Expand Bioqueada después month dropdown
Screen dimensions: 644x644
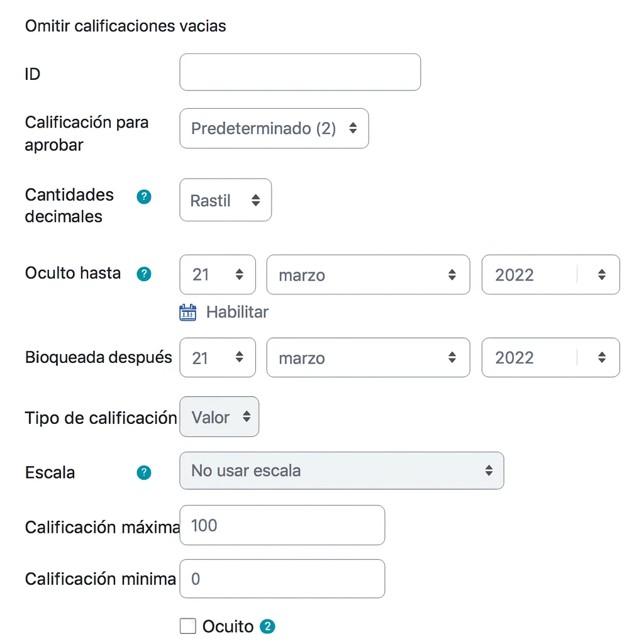[x=368, y=358]
